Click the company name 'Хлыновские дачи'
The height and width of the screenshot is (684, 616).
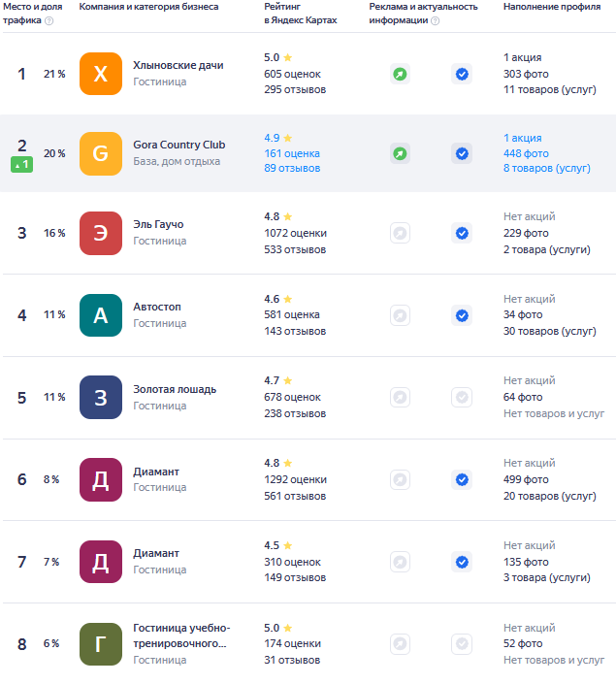pyautogui.click(x=178, y=65)
